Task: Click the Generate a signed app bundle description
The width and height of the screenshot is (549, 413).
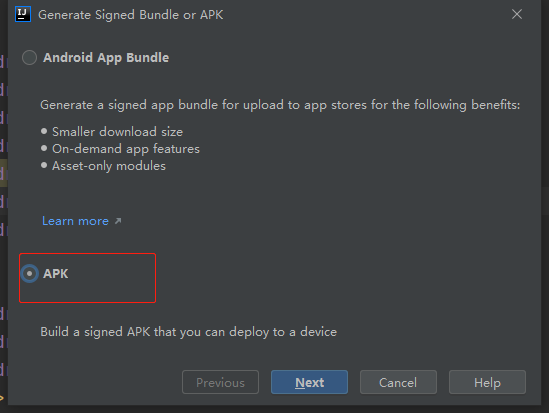Action: click(x=280, y=105)
